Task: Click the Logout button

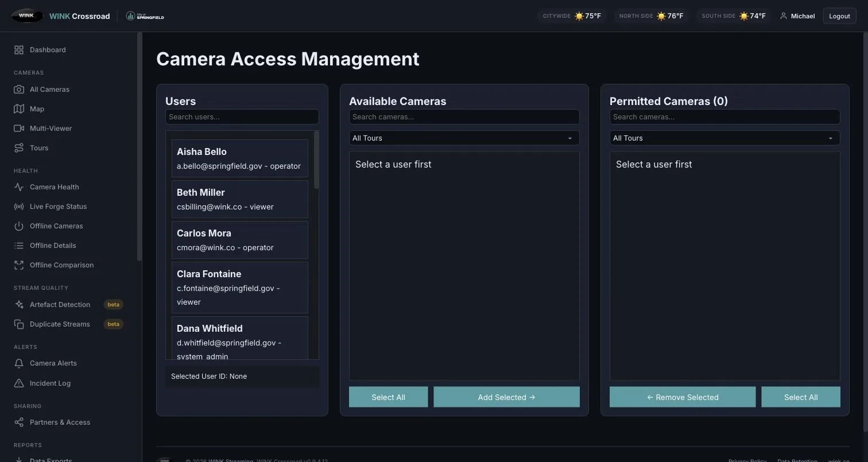Action: pos(839,16)
